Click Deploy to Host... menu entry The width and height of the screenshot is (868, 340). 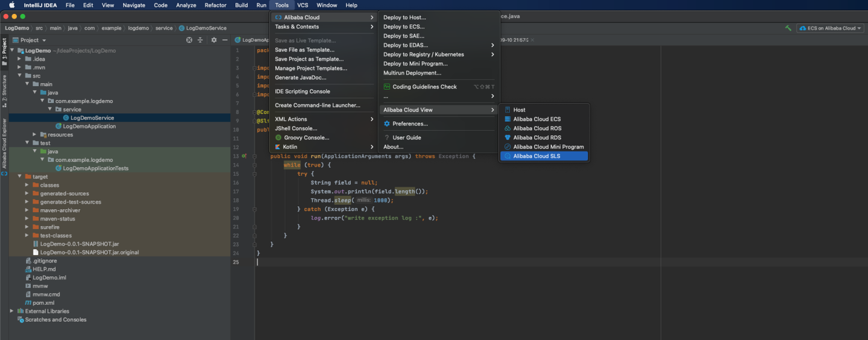438,17
